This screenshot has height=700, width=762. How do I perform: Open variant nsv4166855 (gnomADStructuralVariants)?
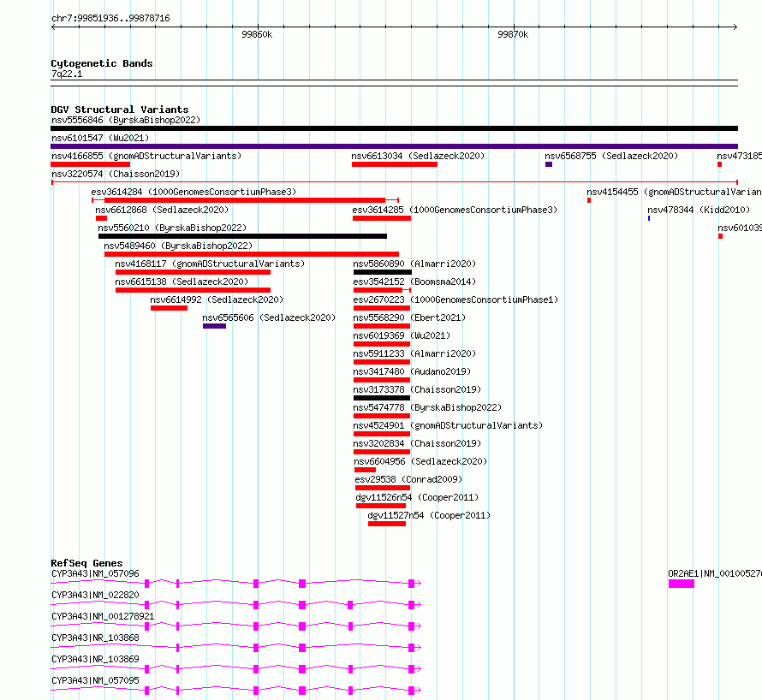146,156
